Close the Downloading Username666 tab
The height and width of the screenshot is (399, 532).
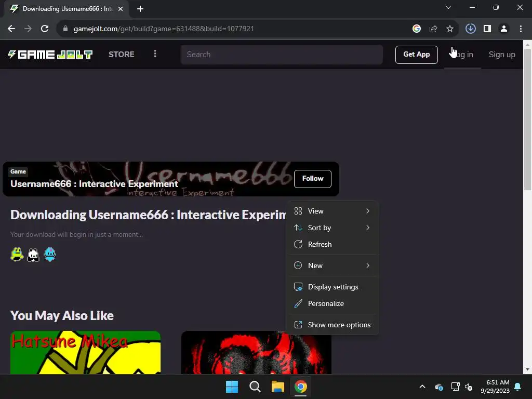[121, 9]
